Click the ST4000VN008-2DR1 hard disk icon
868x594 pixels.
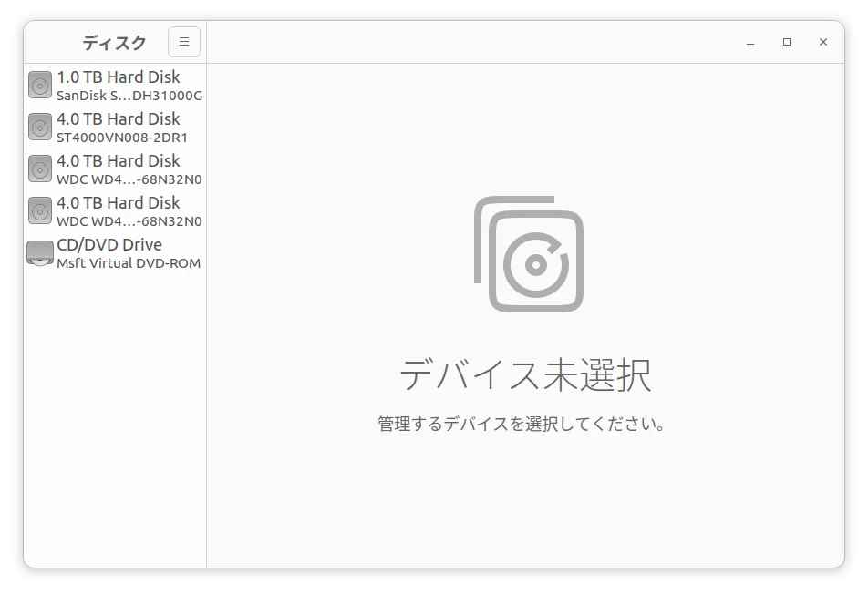point(40,128)
